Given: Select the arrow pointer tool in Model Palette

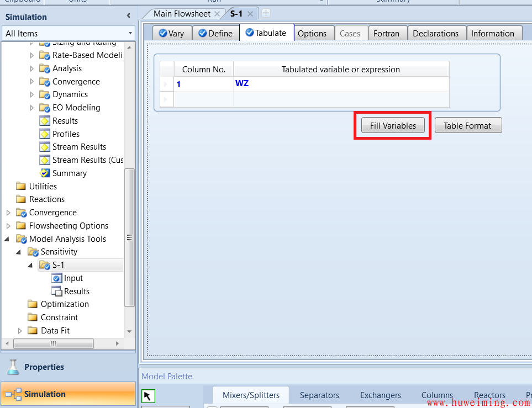Looking at the screenshot, I should tap(149, 396).
